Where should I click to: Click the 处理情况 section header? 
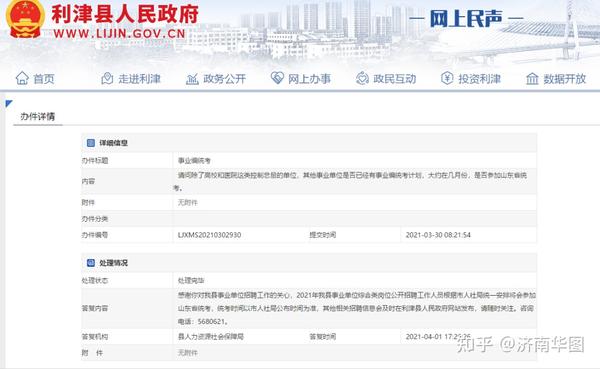pos(113,263)
